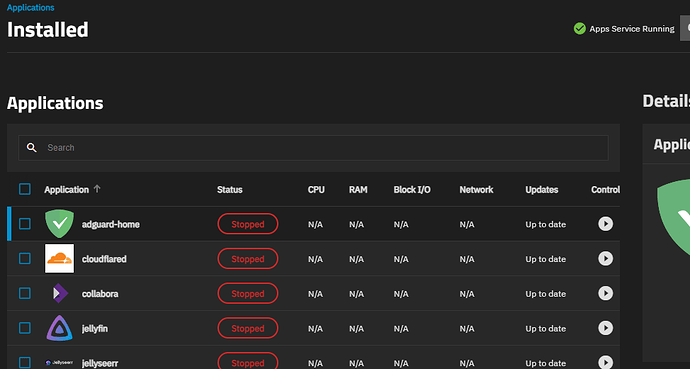This screenshot has width=690, height=369.
Task: Sort by the Status column header
Action: point(230,190)
